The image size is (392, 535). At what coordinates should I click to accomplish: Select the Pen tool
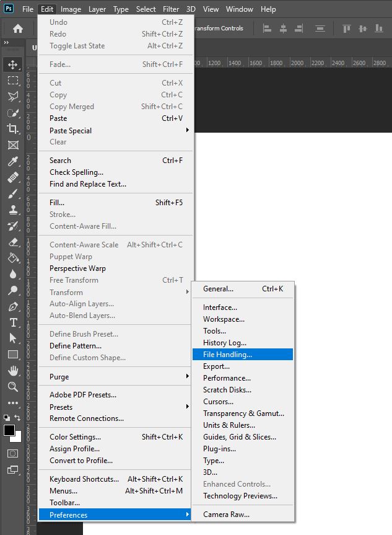[12, 307]
